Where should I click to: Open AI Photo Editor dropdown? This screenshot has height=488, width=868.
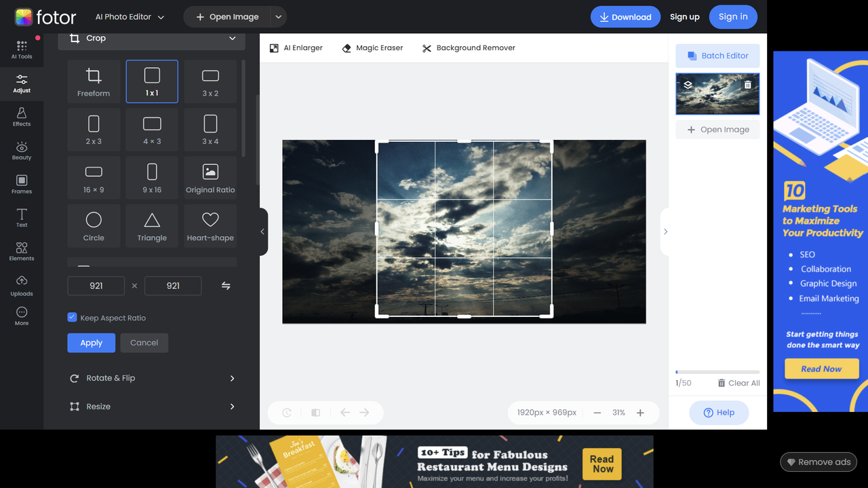pyautogui.click(x=130, y=17)
